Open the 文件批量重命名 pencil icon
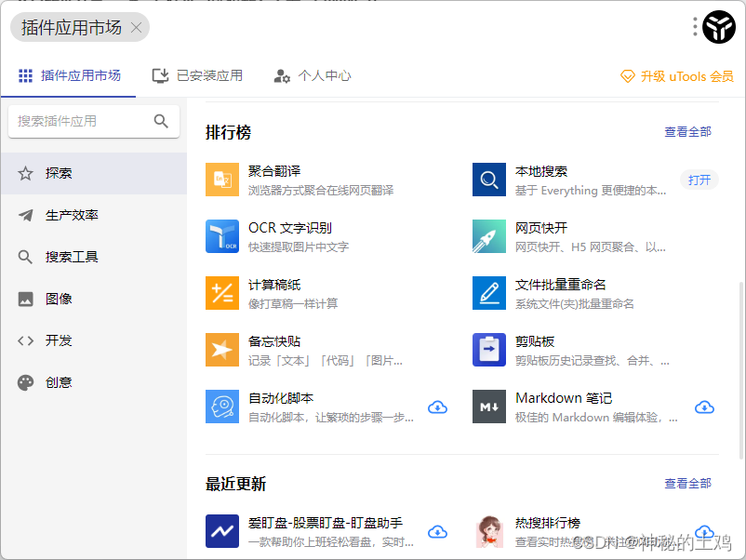The image size is (746, 560). (x=489, y=293)
